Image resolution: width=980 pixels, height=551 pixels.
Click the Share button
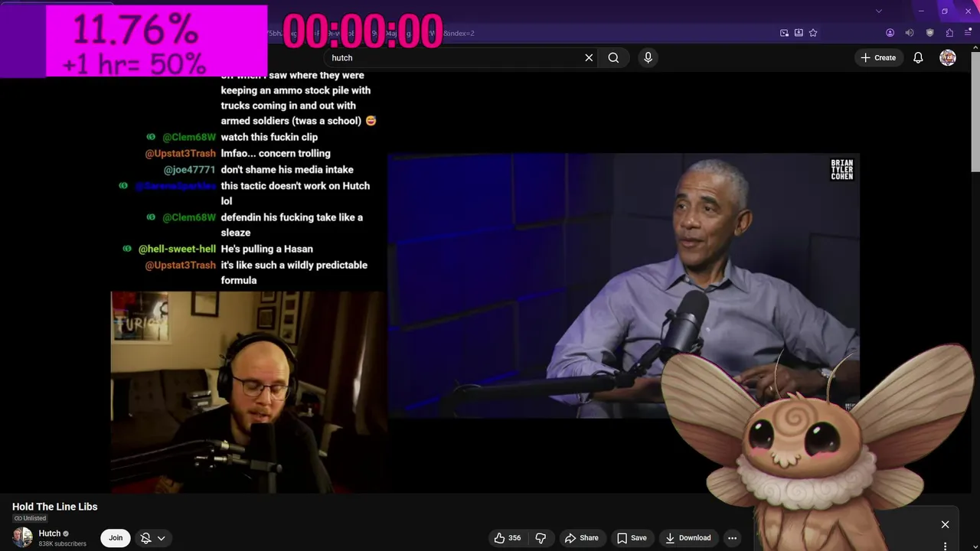point(582,538)
